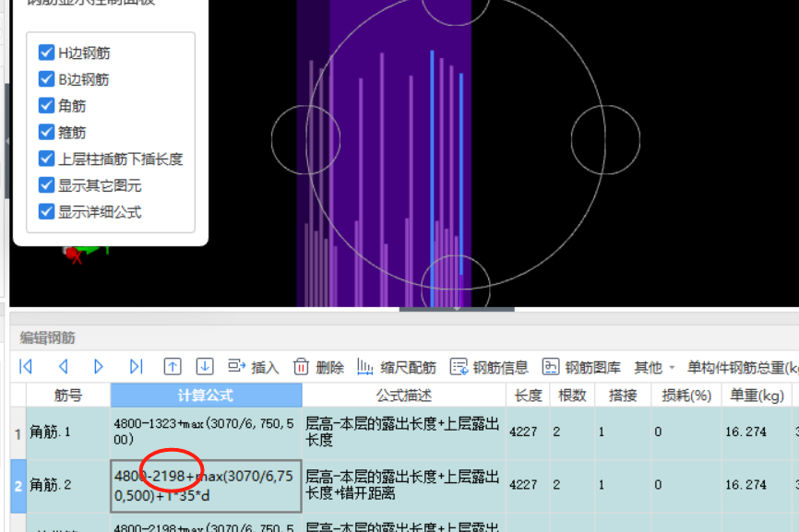Uncheck B边钢筋 checkbox
799x532 pixels.
46,79
